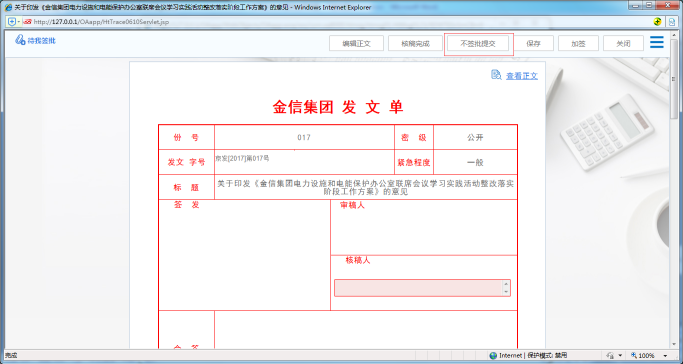Click the 密级 label cell
Image resolution: width=683 pixels, height=364 pixels.
pos(414,137)
